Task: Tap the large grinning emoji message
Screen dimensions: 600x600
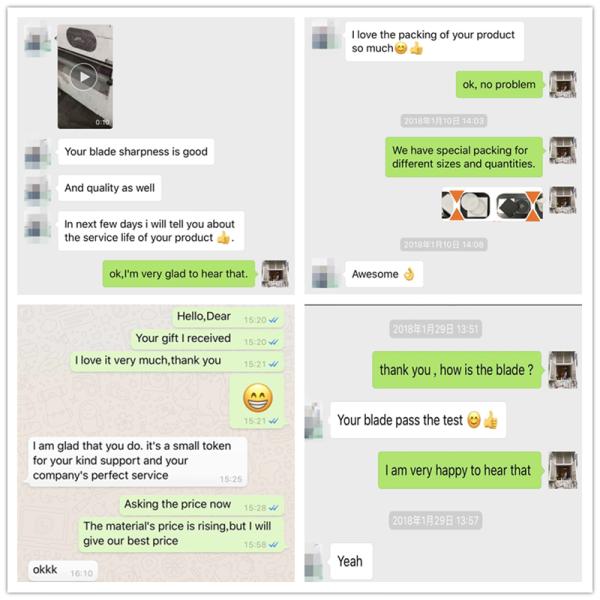Action: coord(257,402)
